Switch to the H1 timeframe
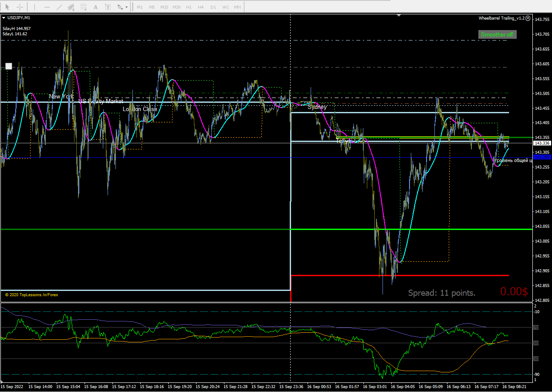 point(189,7)
